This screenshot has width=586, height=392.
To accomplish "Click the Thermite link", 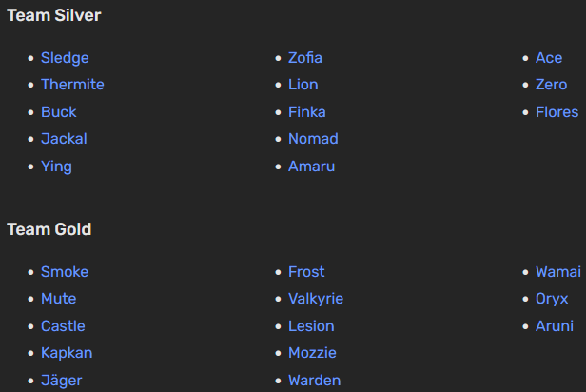I will pyautogui.click(x=72, y=85).
